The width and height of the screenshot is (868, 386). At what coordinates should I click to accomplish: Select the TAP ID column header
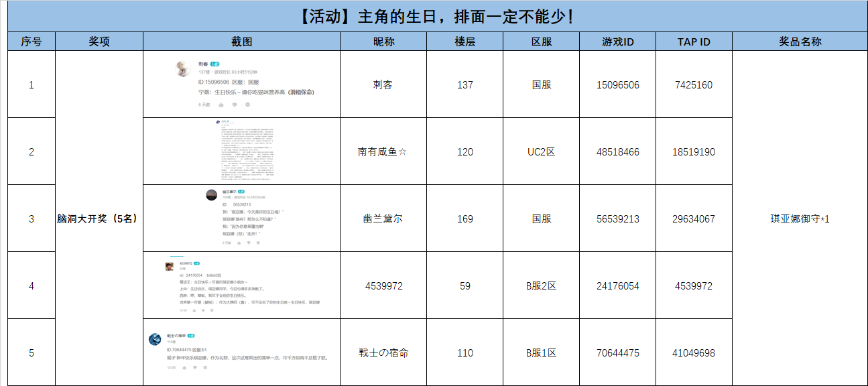pyautogui.click(x=694, y=42)
